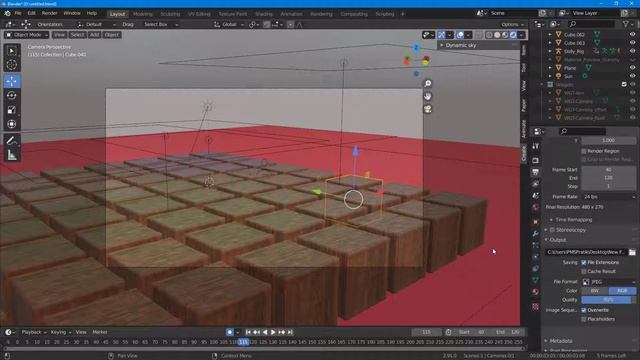Open the Texture properties tab (checker icon)
Image resolution: width=640 pixels, height=360 pixels.
coord(536,306)
